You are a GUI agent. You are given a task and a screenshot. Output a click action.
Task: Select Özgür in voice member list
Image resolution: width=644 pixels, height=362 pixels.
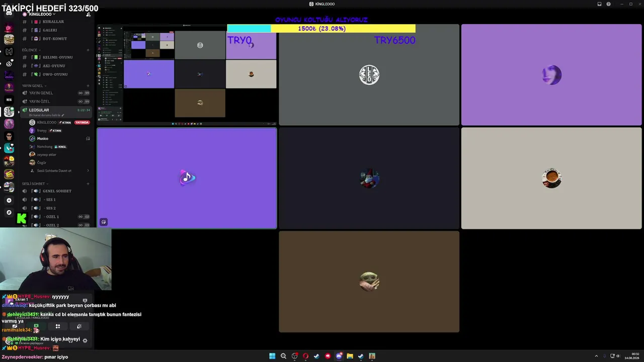59,163
